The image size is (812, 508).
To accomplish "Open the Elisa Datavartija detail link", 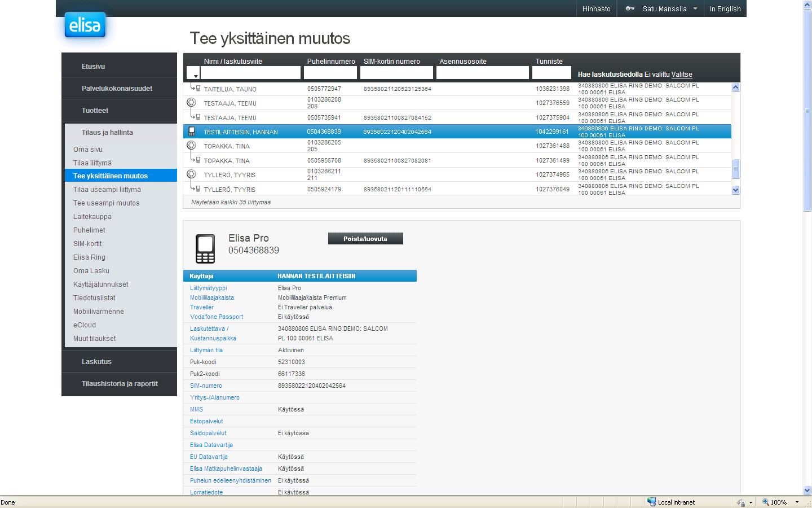I will [x=211, y=445].
